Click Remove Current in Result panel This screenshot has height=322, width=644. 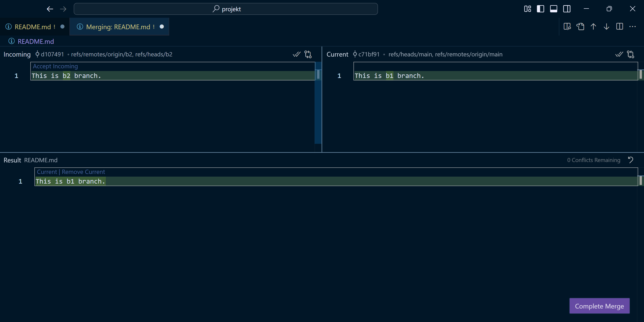coord(83,172)
